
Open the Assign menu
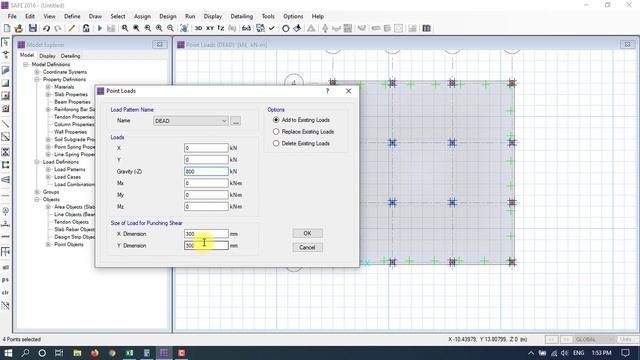[x=142, y=16]
